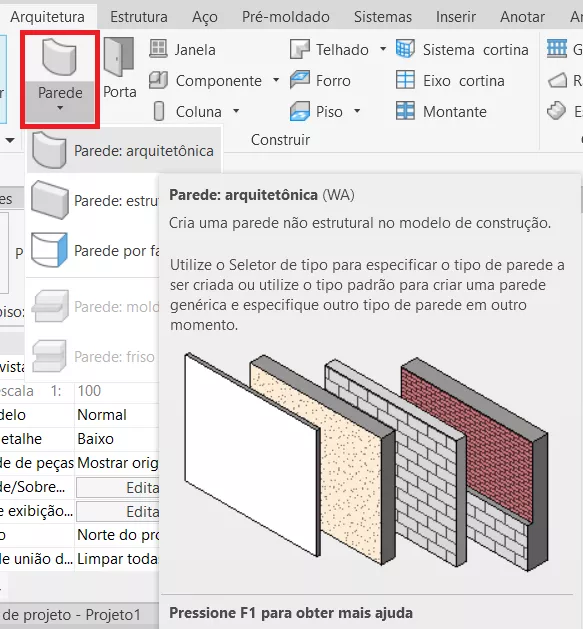Select the Eixo cortina grid tool

pyautogui.click(x=450, y=81)
